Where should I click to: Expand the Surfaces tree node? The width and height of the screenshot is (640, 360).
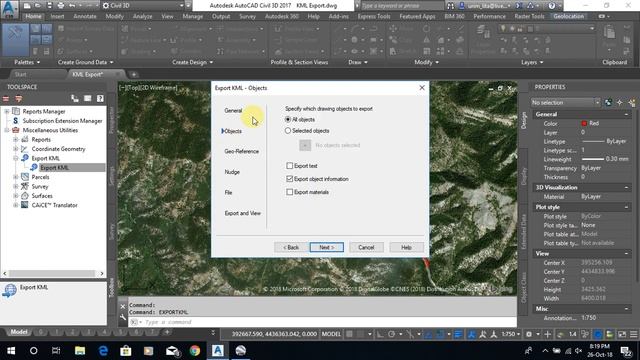point(16,196)
